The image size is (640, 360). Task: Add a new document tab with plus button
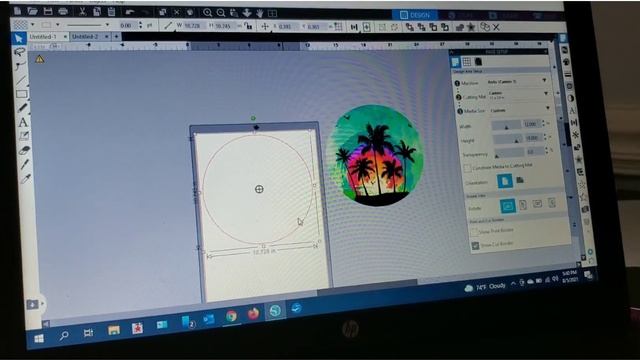click(x=116, y=37)
